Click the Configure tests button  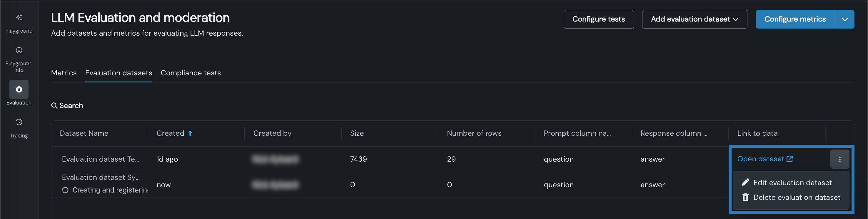[x=598, y=19]
